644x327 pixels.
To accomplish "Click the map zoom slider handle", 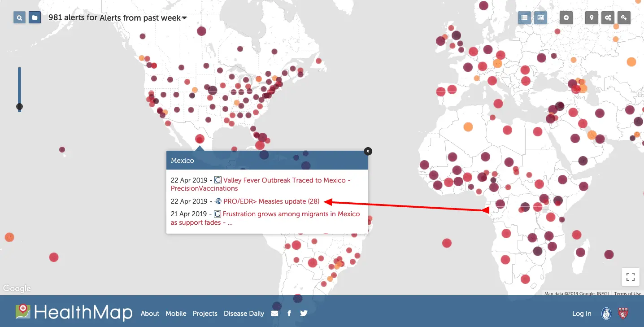I will click(x=19, y=107).
